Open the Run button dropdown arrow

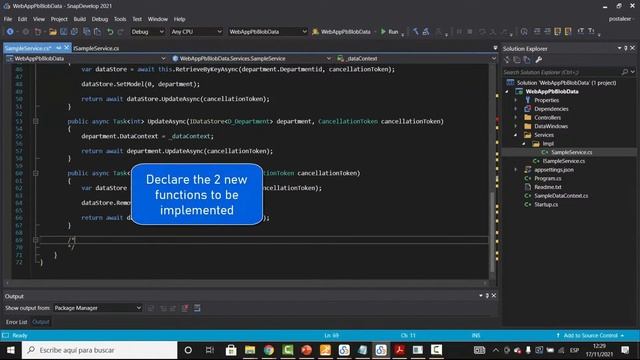[402, 34]
